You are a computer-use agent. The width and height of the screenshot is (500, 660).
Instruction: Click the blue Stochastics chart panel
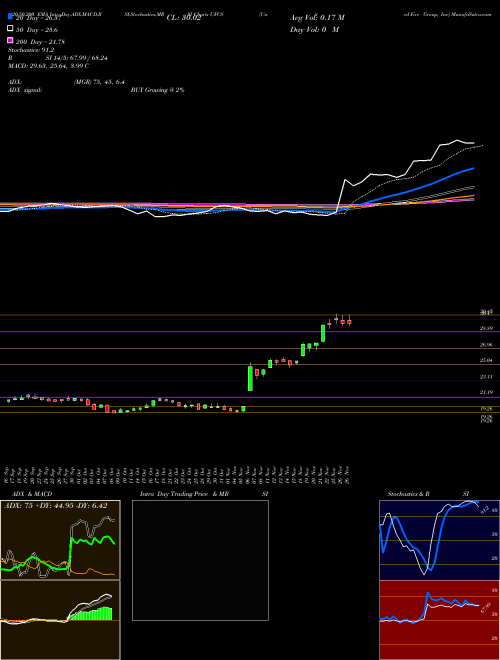tap(440, 540)
